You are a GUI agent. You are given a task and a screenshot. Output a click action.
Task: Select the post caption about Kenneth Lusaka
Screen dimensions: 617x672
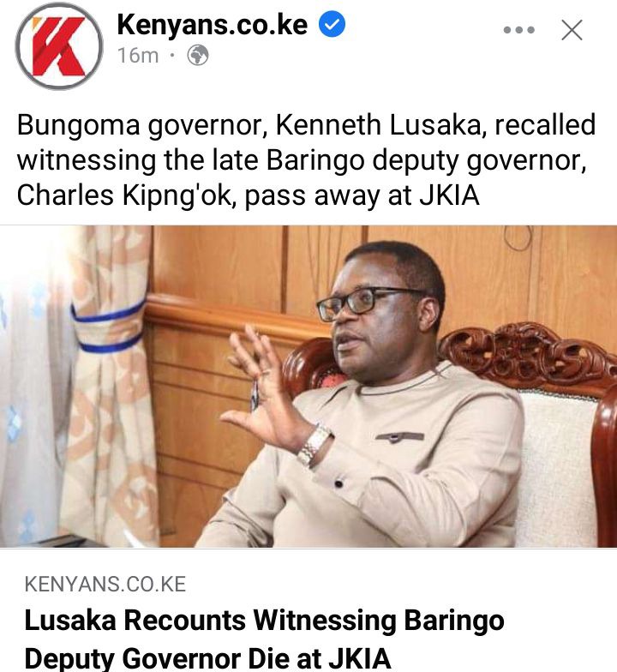pos(307,159)
